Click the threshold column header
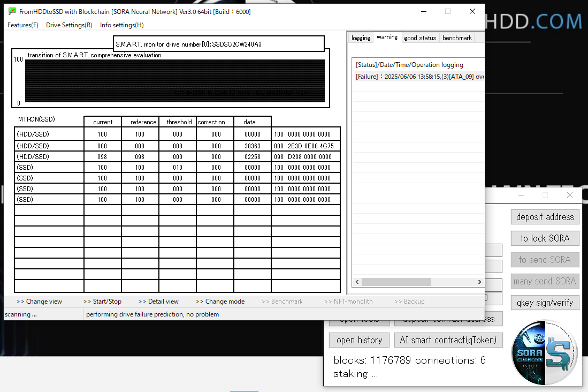588x392 pixels. click(x=178, y=122)
